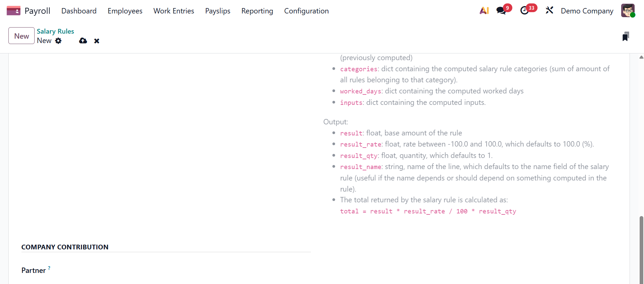
Task: Open the Employees menu
Action: pyautogui.click(x=125, y=11)
